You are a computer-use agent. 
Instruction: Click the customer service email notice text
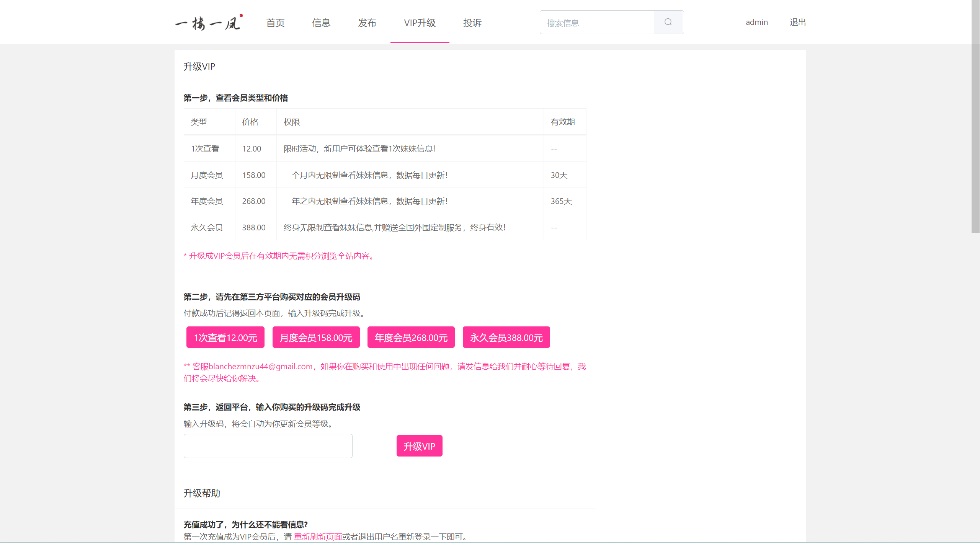coord(385,372)
